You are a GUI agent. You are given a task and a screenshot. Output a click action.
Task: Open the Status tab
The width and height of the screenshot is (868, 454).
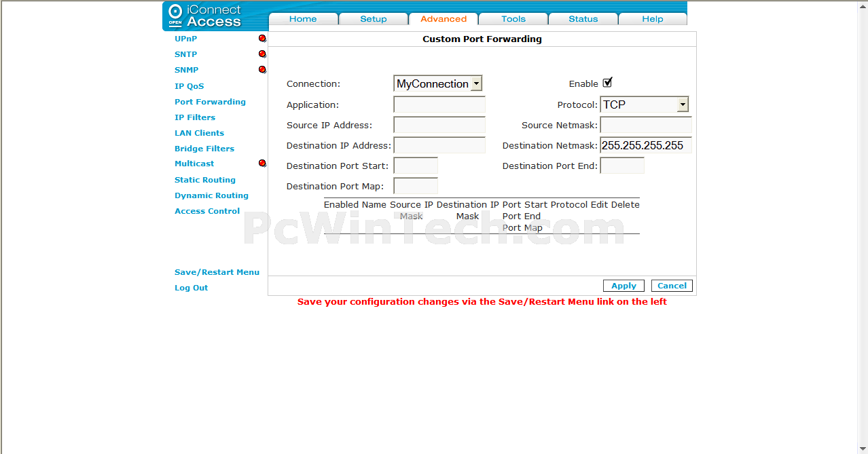coord(583,19)
